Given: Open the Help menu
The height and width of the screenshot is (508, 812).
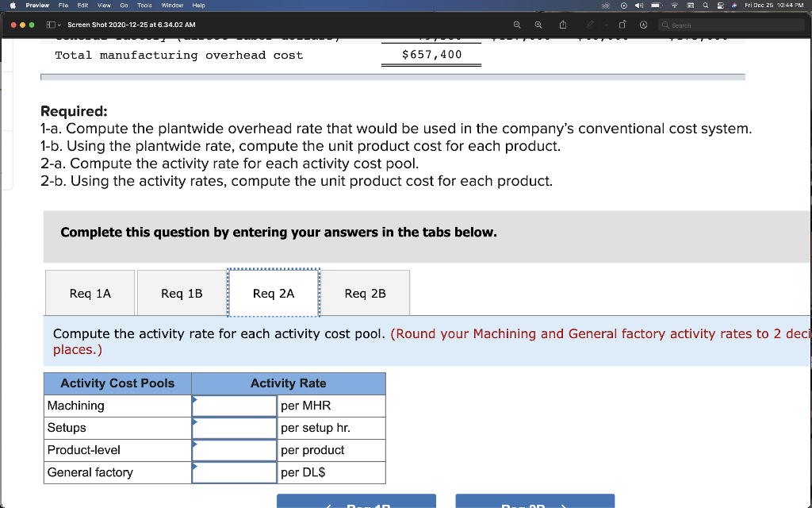Looking at the screenshot, I should coord(198,6).
